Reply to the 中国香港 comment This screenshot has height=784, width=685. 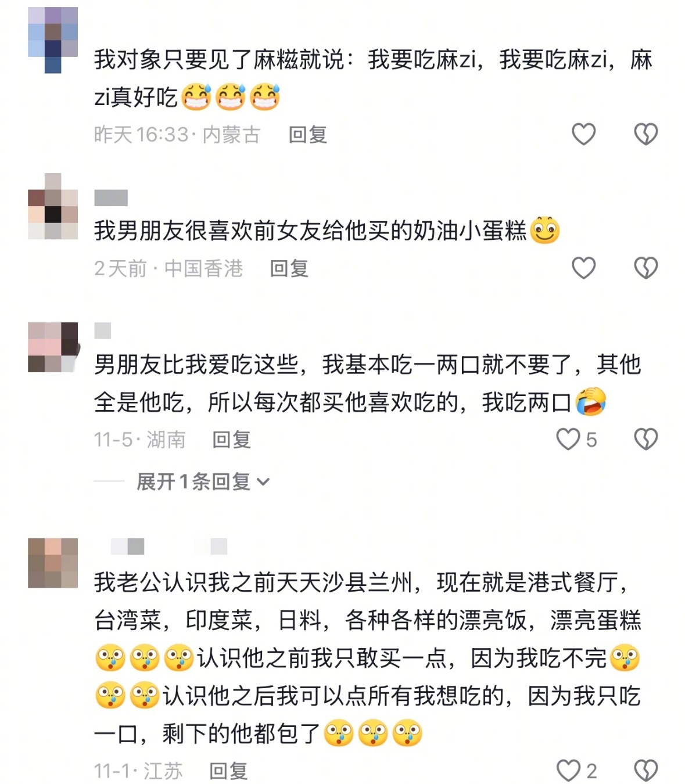[289, 268]
